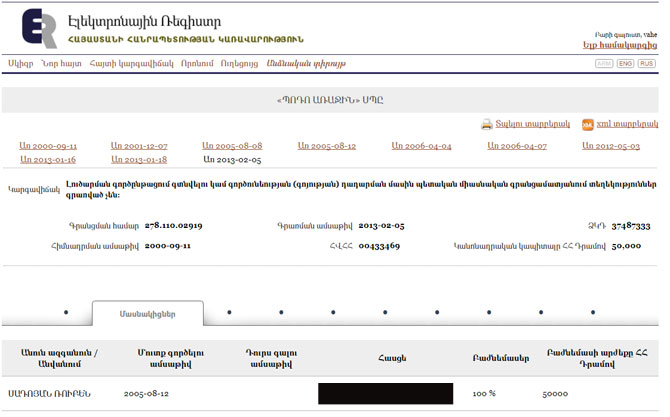Viewport: 670px width, 417px height.
Task: Open record as of 2006-04-04
Action: pyautogui.click(x=421, y=146)
